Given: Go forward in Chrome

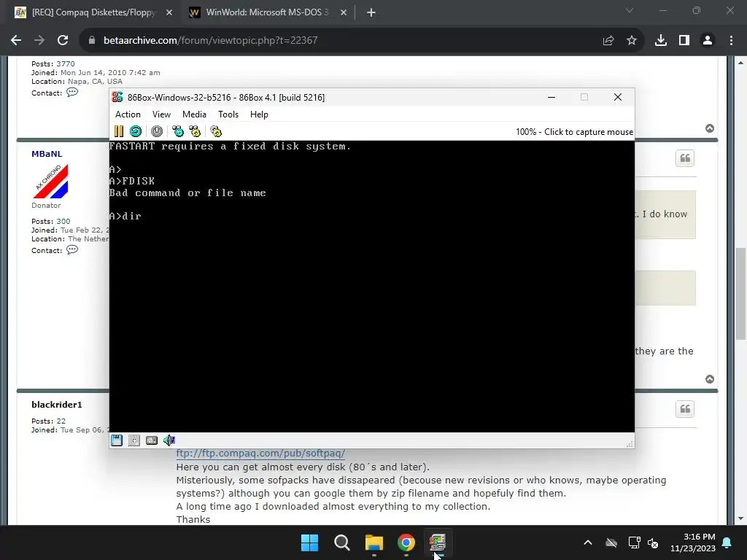Looking at the screenshot, I should point(39,41).
